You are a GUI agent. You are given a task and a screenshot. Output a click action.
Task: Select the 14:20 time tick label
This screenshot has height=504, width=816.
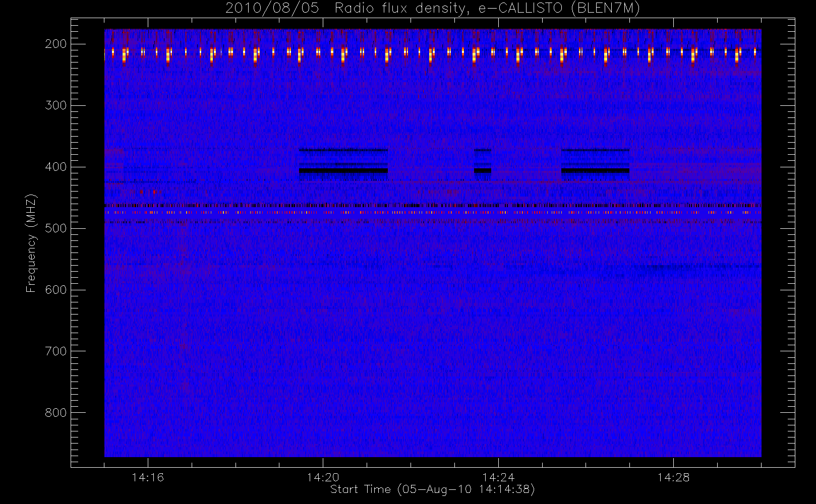(323, 477)
